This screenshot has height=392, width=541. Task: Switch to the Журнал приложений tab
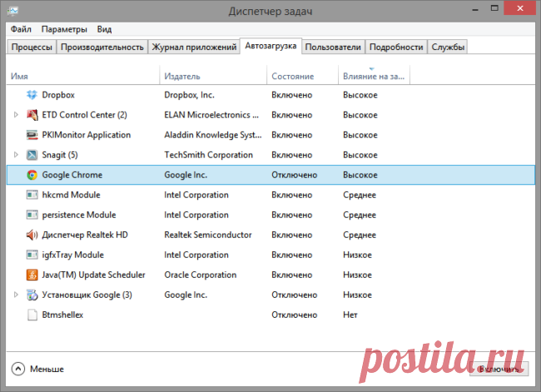[x=194, y=47]
